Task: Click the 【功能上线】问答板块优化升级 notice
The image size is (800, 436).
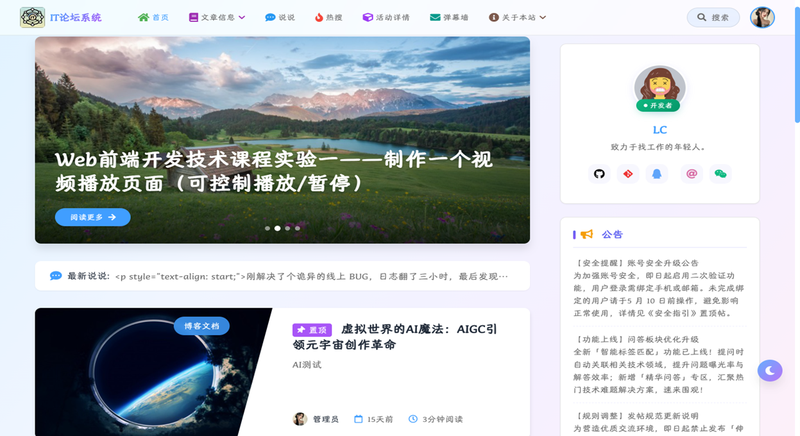Action: pyautogui.click(x=659, y=365)
